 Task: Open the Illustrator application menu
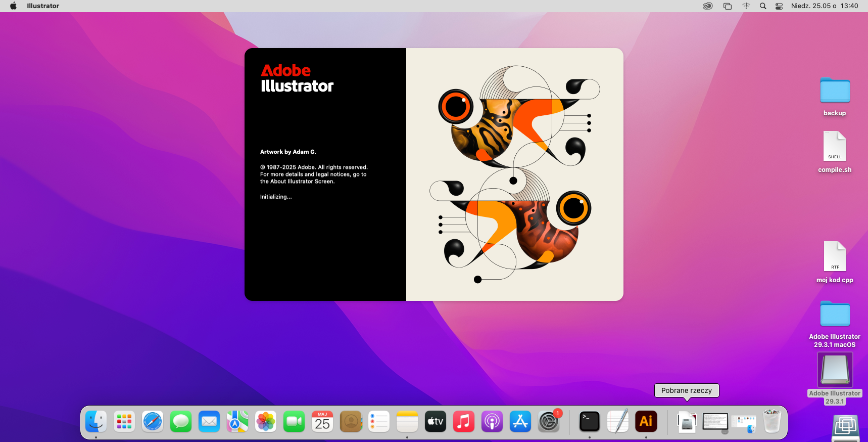coord(43,6)
